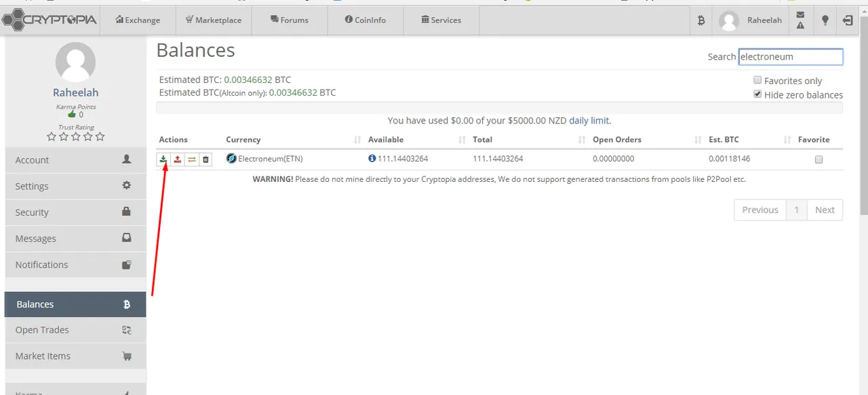The width and height of the screenshot is (868, 395).
Task: Click the Est. BTC value 0.00118146
Action: pyautogui.click(x=730, y=159)
